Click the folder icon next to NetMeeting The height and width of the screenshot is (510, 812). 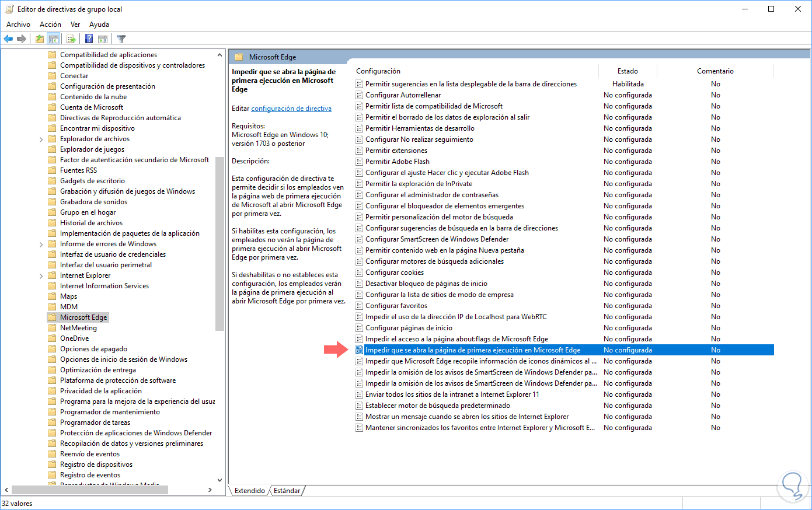click(x=52, y=328)
